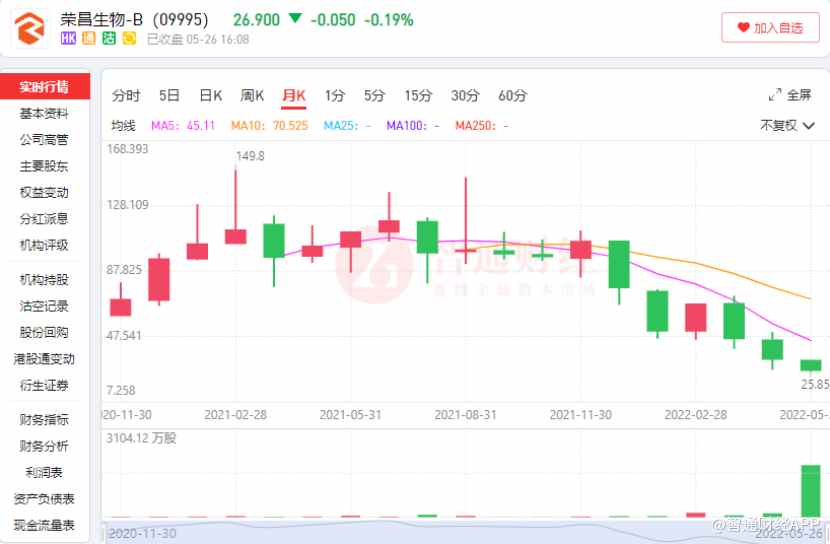Toggle the MA10 moving average line

tap(269, 125)
